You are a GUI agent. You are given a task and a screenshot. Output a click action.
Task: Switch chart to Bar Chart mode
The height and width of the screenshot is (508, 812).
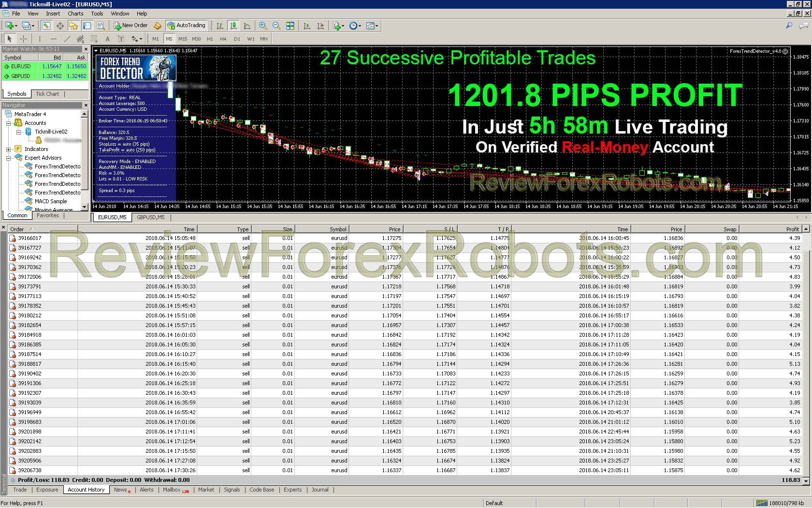[220, 26]
